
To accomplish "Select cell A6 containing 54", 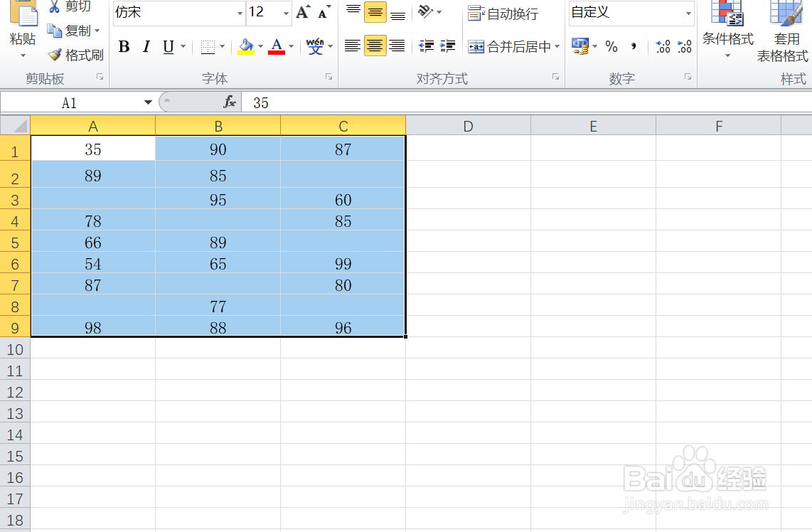I will click(92, 263).
